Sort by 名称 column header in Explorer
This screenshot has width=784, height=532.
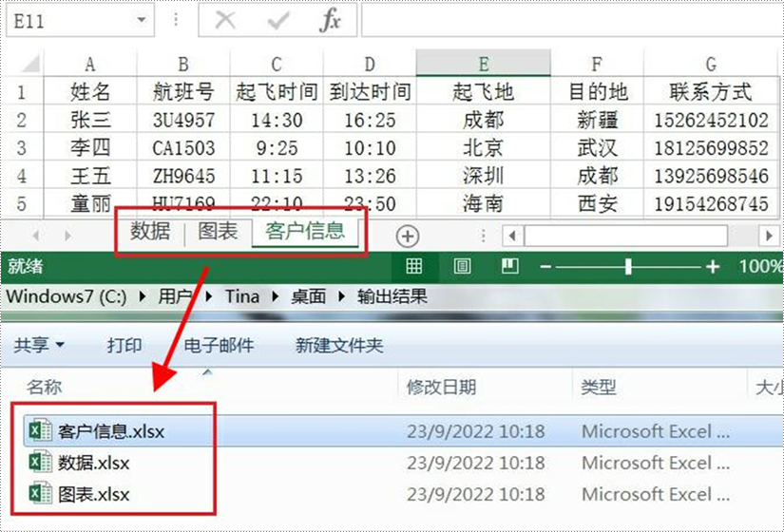pyautogui.click(x=44, y=387)
